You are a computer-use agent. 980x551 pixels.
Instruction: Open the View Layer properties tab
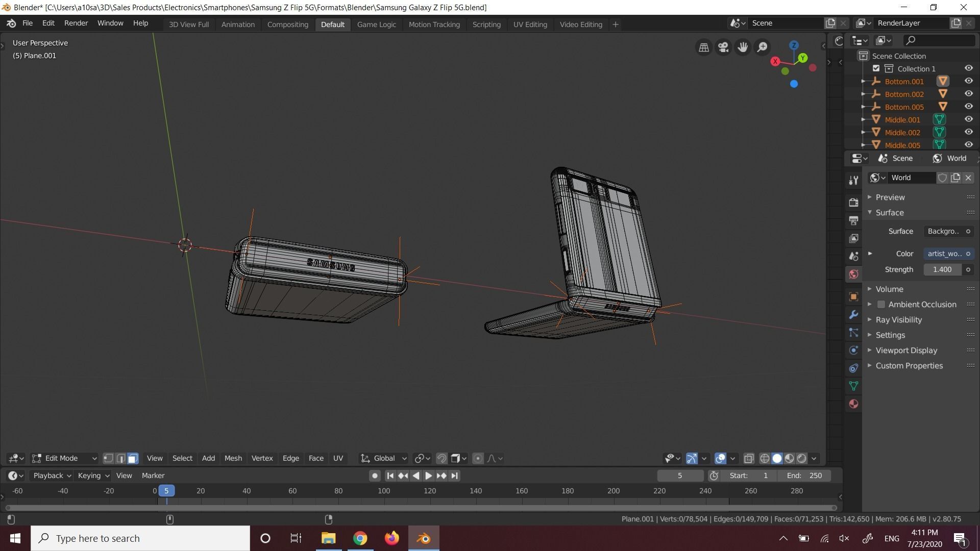pos(853,238)
